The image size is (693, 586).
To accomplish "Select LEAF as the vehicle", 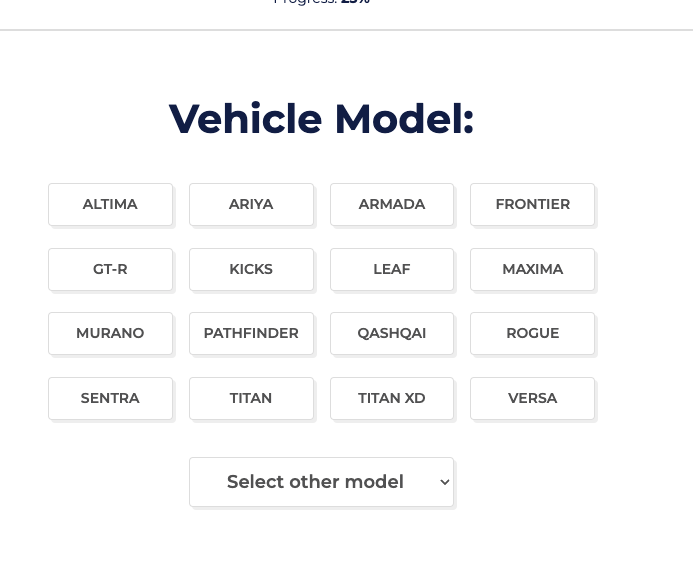I will [x=392, y=269].
